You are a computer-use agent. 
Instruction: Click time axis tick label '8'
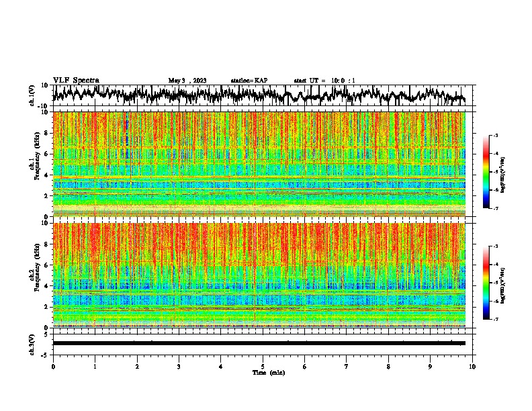click(388, 367)
